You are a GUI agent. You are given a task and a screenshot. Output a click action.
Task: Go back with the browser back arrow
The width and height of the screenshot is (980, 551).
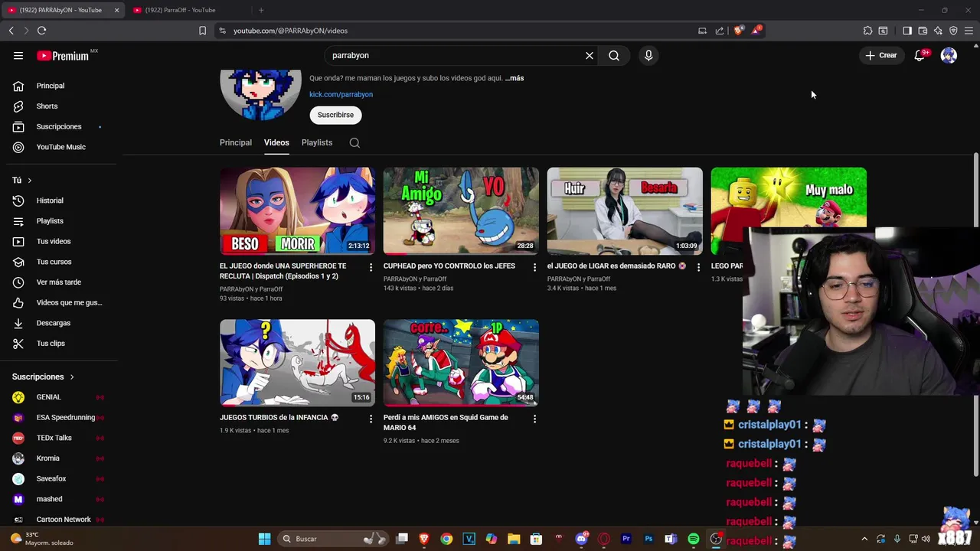coord(11,31)
